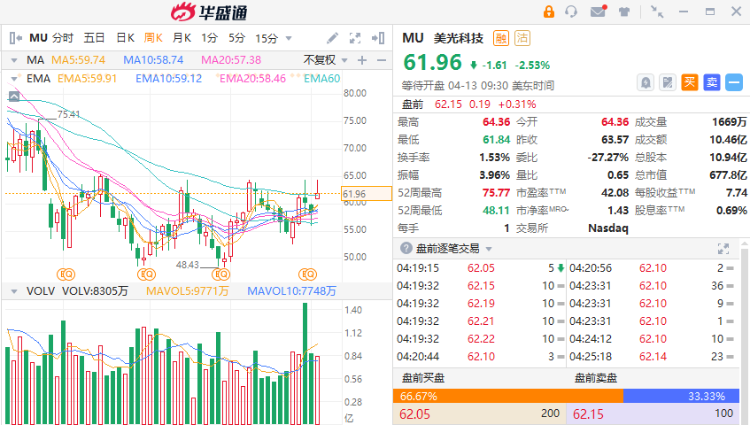750x425 pixels.
Task: Set a price alert bell icon
Action: click(x=645, y=83)
